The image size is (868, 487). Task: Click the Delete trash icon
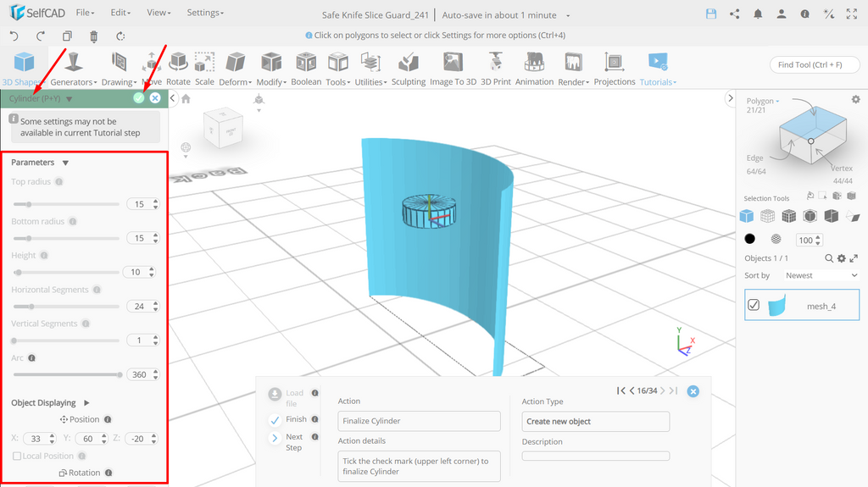click(93, 36)
